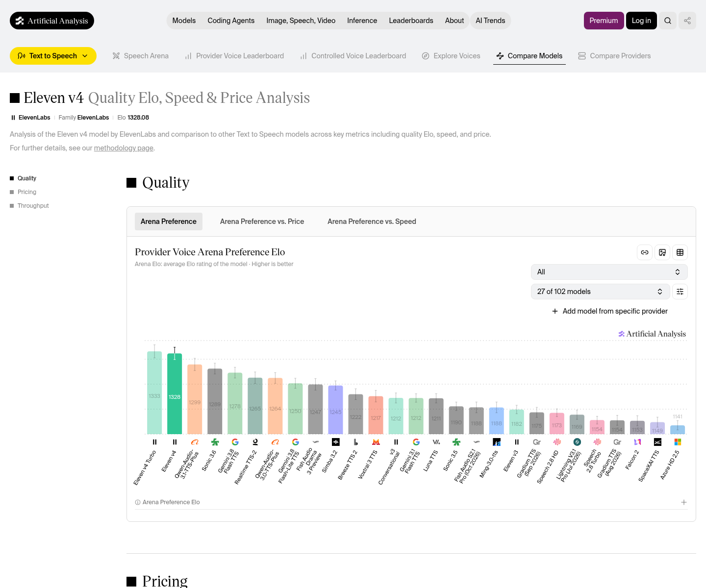Click the Log in button
The width and height of the screenshot is (706, 588).
tap(641, 21)
